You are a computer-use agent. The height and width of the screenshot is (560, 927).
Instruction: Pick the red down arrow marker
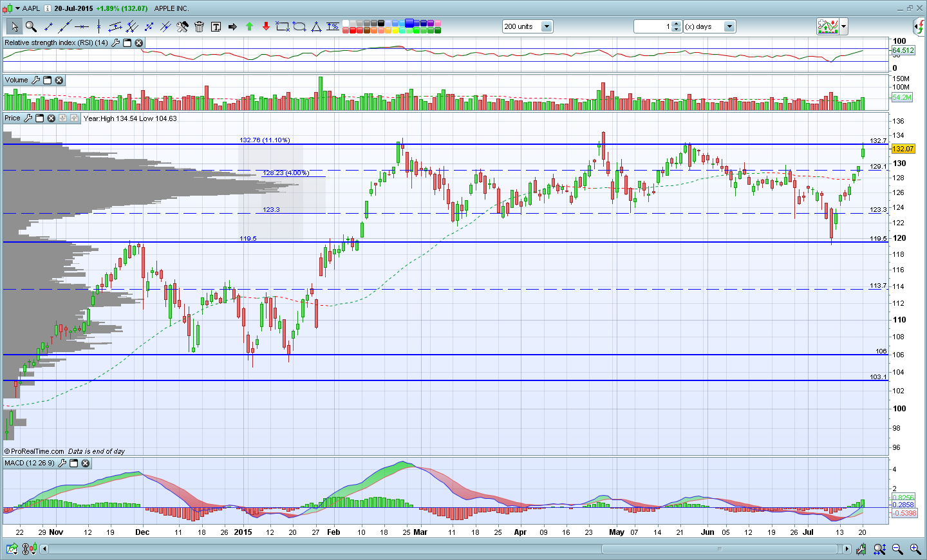[266, 26]
